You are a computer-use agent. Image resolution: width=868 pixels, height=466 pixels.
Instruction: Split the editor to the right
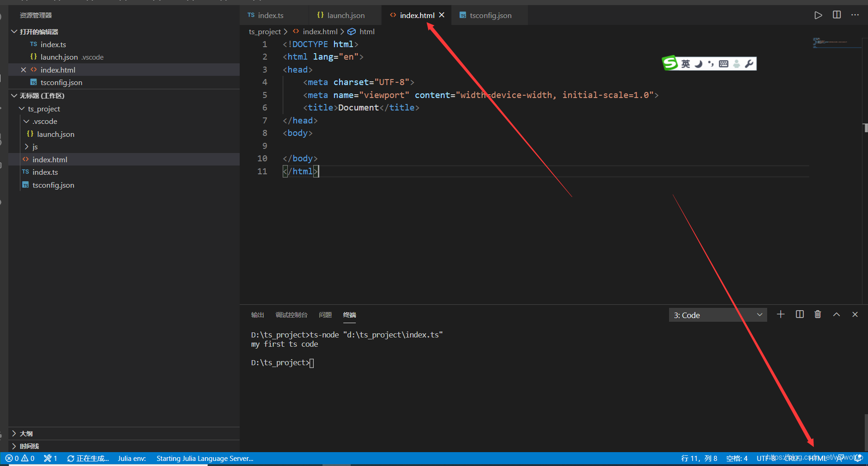pos(837,15)
